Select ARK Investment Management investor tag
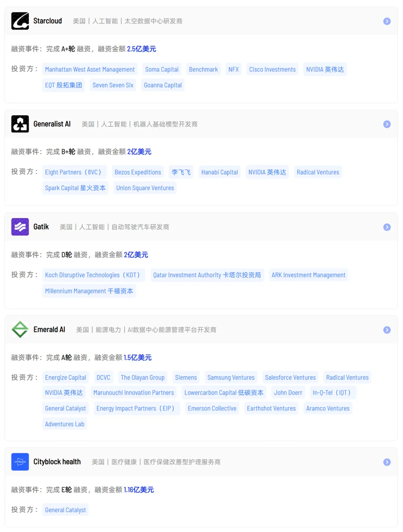Viewport: 403px width, 532px height. click(309, 275)
